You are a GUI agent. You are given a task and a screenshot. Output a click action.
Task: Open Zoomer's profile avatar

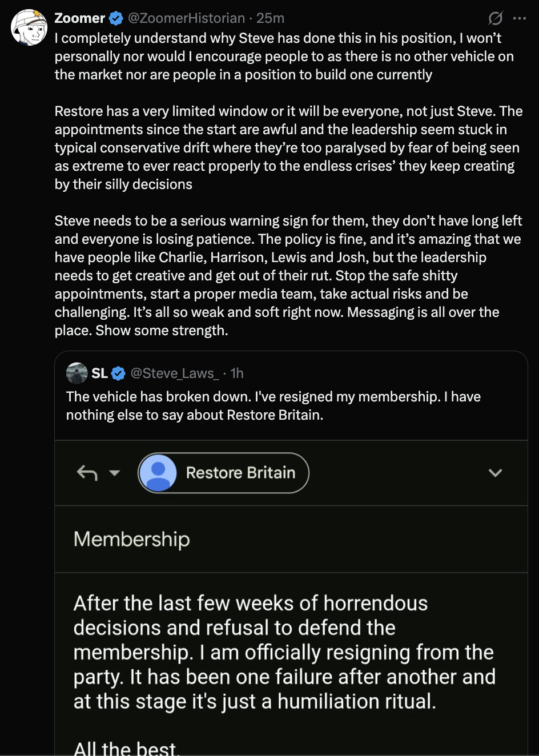pos(29,27)
